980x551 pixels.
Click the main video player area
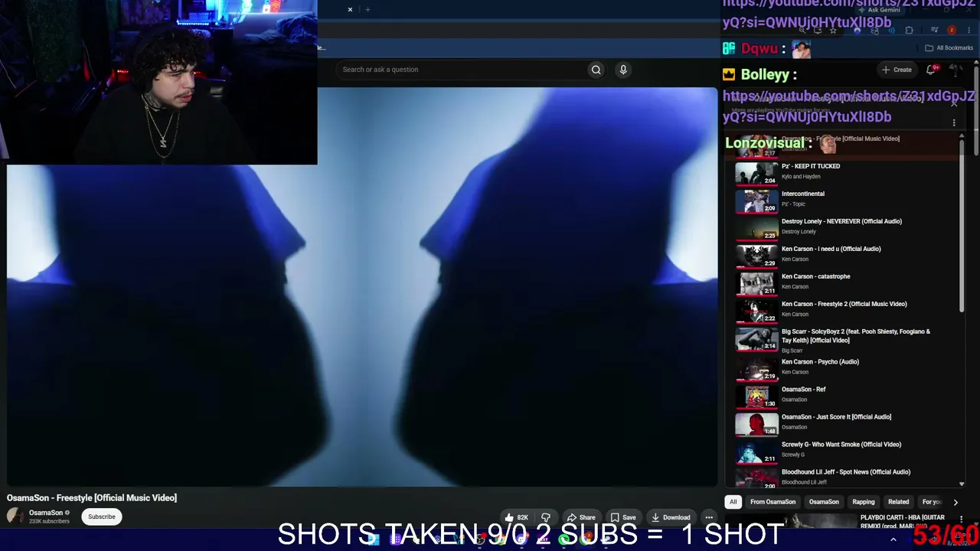[362, 287]
